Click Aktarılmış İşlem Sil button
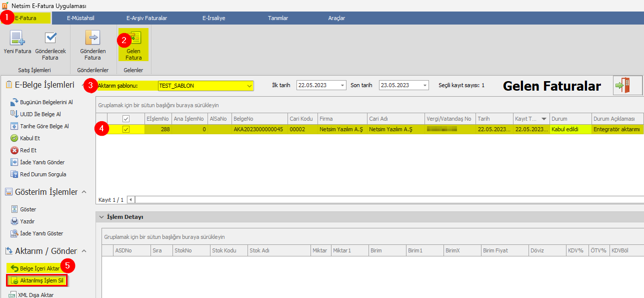 (36, 280)
